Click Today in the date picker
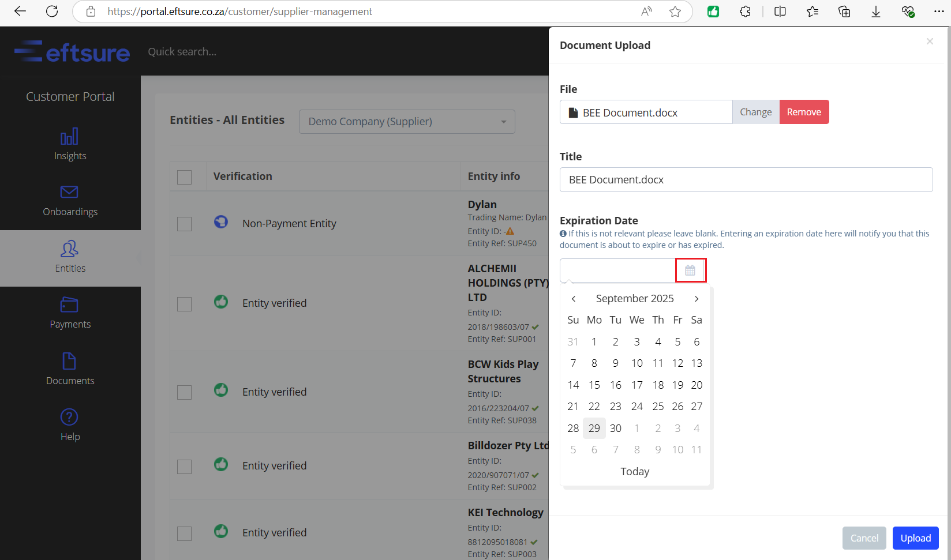Screen dimensions: 951x560 pos(635,472)
